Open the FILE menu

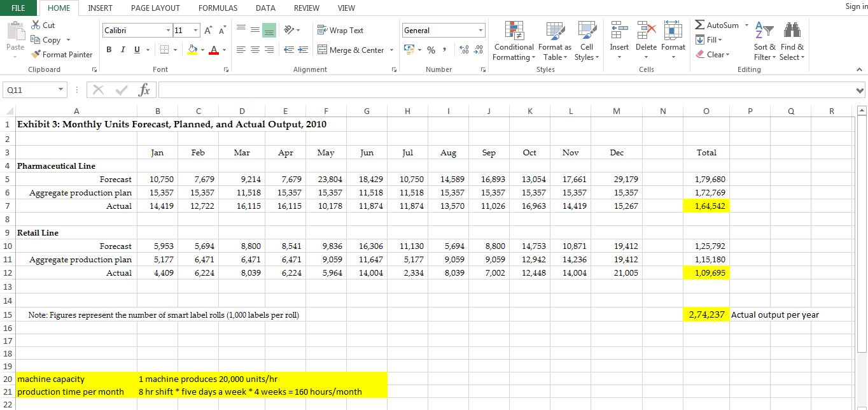coord(18,8)
